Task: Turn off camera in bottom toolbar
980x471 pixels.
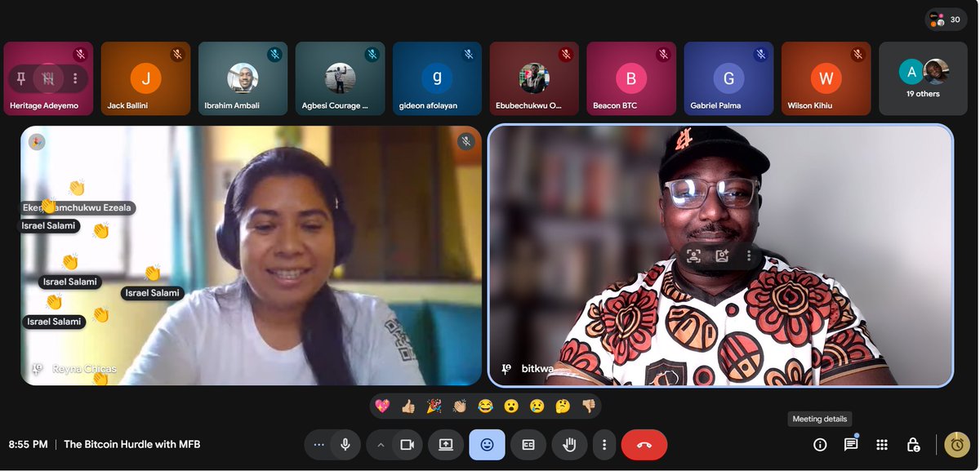Action: click(407, 445)
